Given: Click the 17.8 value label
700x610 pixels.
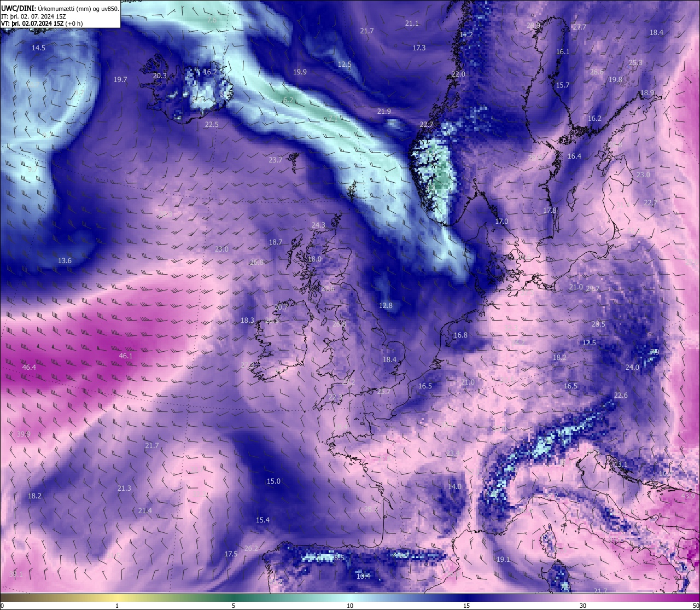Looking at the screenshot, I should pyautogui.click(x=550, y=210).
